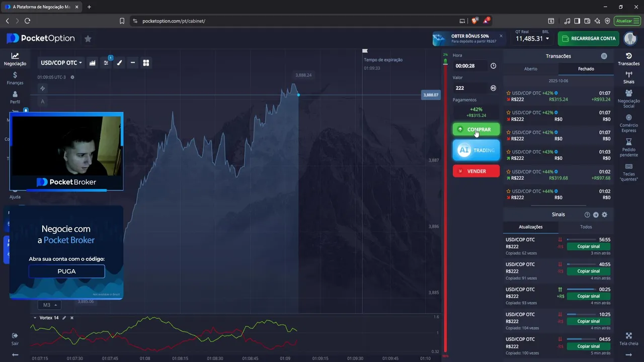The width and height of the screenshot is (644, 362).
Task: Open the M3 timeframe dropdown
Action: pos(49,305)
